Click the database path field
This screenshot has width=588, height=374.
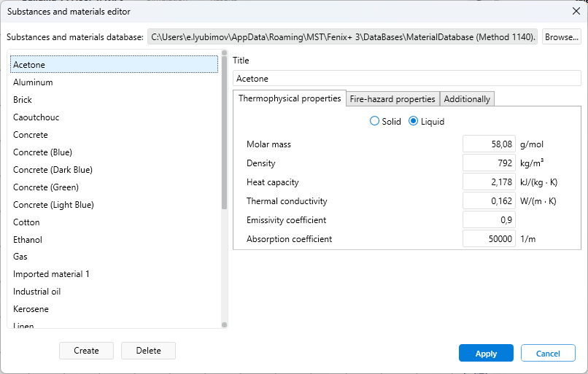342,37
